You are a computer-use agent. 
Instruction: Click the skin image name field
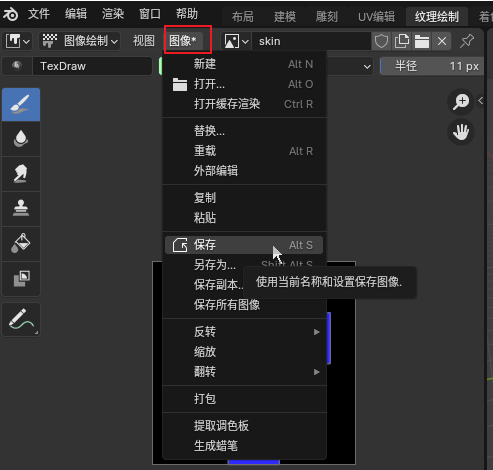click(x=311, y=41)
